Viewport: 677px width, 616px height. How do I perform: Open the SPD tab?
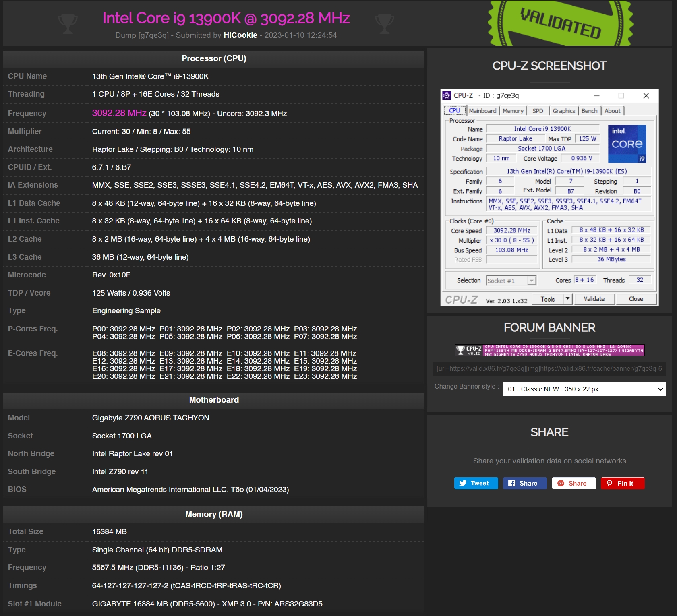click(538, 111)
